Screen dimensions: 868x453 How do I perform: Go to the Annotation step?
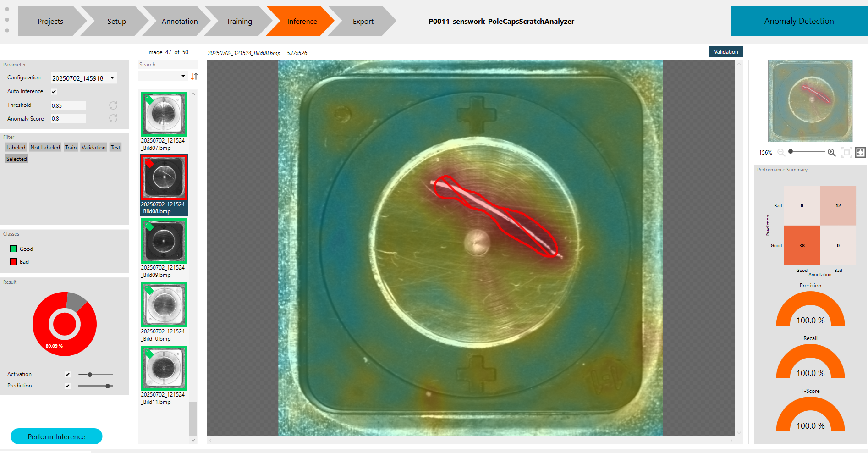pos(180,21)
